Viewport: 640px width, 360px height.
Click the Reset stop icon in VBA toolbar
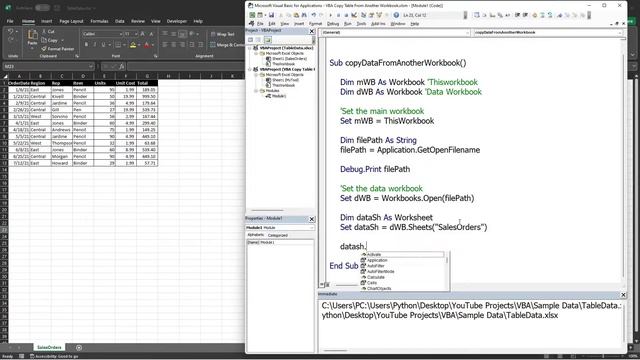[346, 15]
